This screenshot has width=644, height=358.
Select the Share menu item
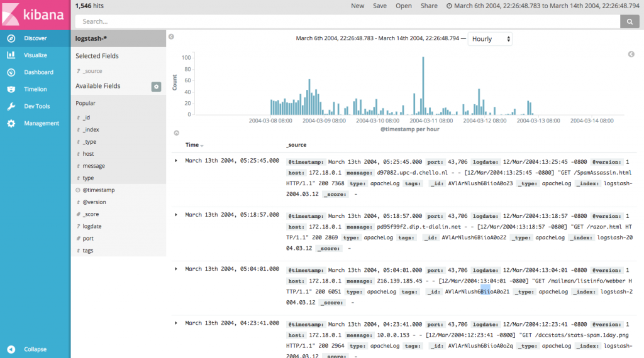429,6
